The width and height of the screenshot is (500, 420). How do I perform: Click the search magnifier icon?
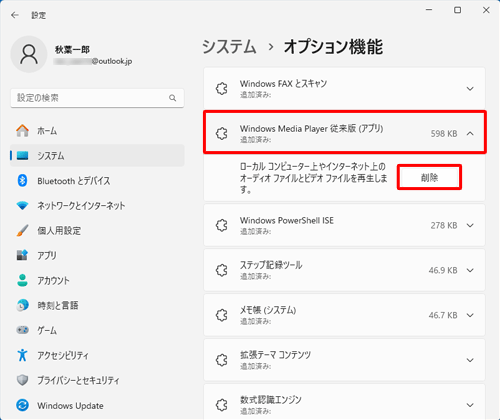172,98
